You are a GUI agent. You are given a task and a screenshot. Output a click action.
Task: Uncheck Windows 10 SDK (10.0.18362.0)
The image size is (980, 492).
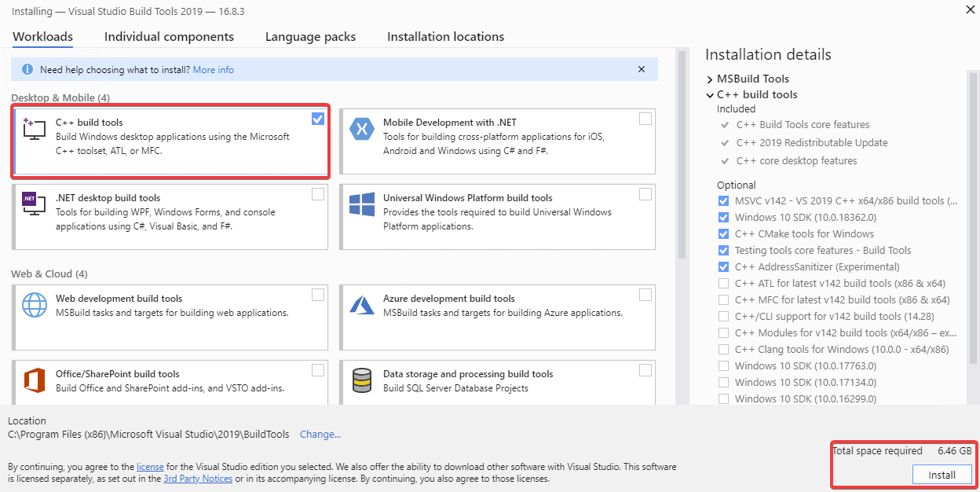[723, 217]
